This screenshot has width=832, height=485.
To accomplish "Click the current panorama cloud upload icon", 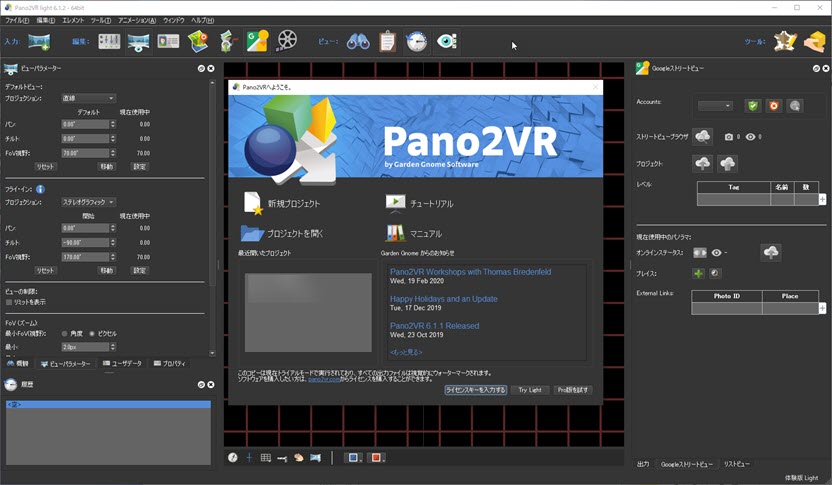I will (x=771, y=253).
